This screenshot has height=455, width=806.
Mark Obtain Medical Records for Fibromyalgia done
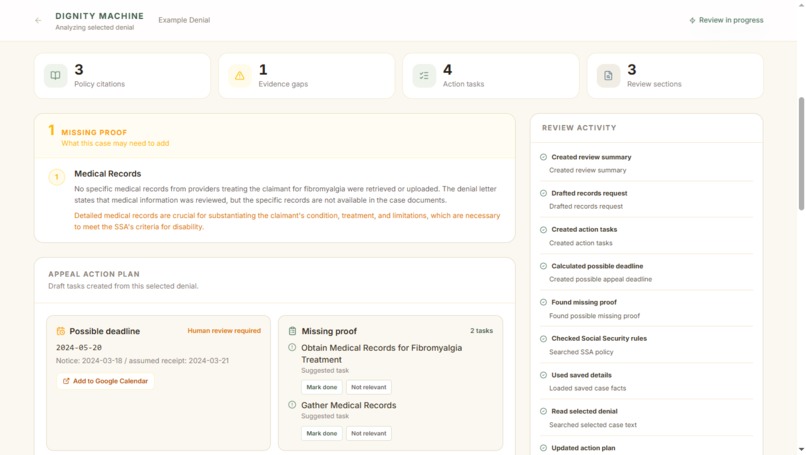[x=322, y=387]
